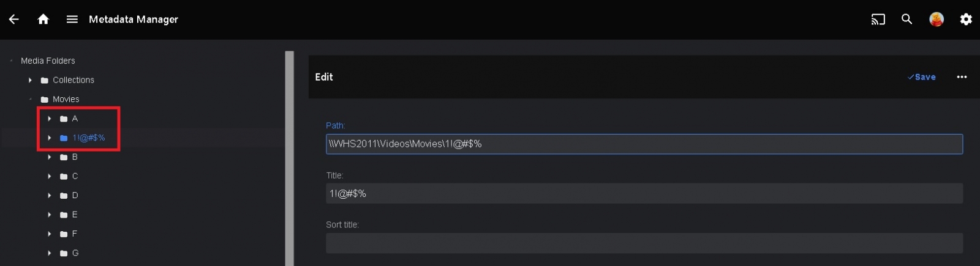Image resolution: width=980 pixels, height=266 pixels.
Task: Click the Sort title input field
Action: click(644, 243)
